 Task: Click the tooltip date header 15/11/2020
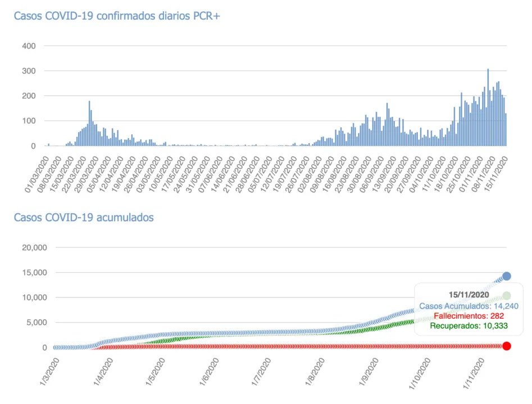point(469,295)
